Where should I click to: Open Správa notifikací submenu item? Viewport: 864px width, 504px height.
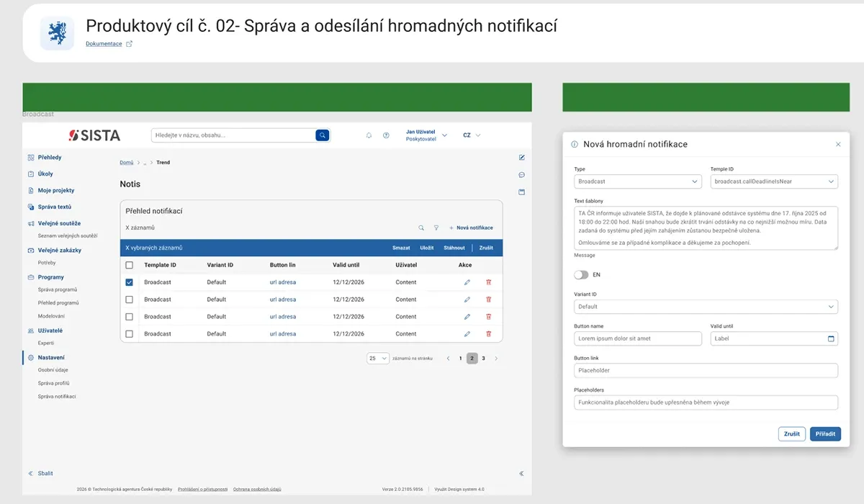[57, 397]
